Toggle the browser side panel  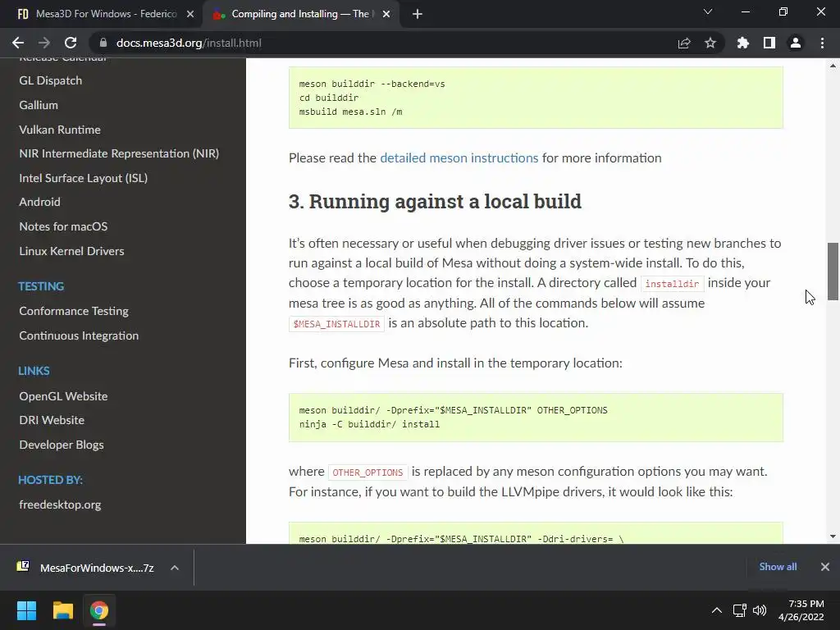click(x=769, y=43)
